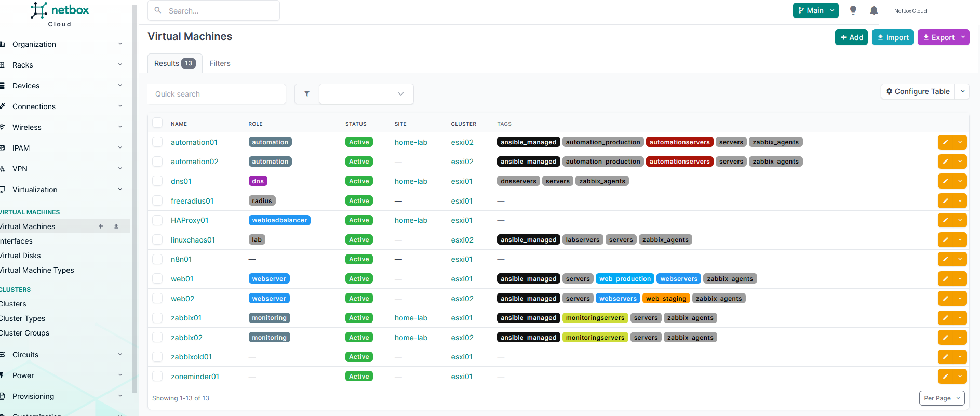The image size is (980, 416).
Task: Select all rows with header checkbox
Action: coord(157,123)
